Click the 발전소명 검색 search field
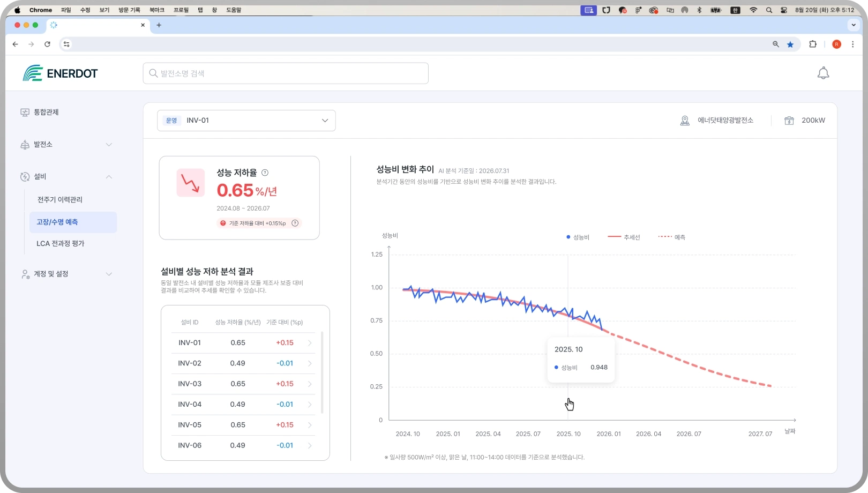The image size is (868, 493). 286,73
